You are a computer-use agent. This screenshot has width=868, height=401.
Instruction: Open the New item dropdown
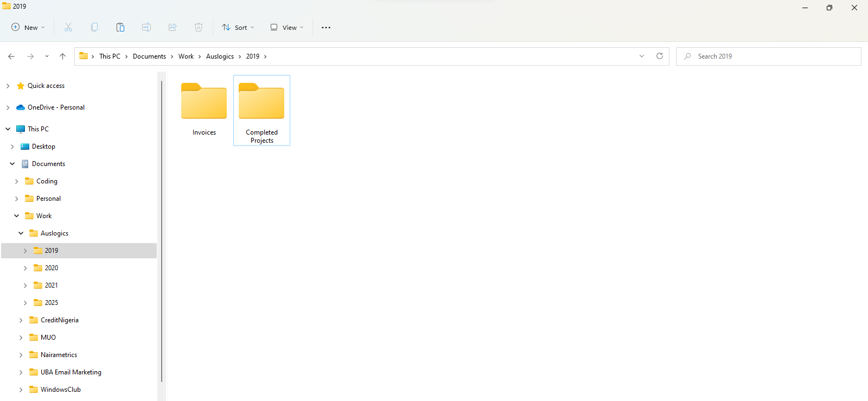[x=28, y=27]
